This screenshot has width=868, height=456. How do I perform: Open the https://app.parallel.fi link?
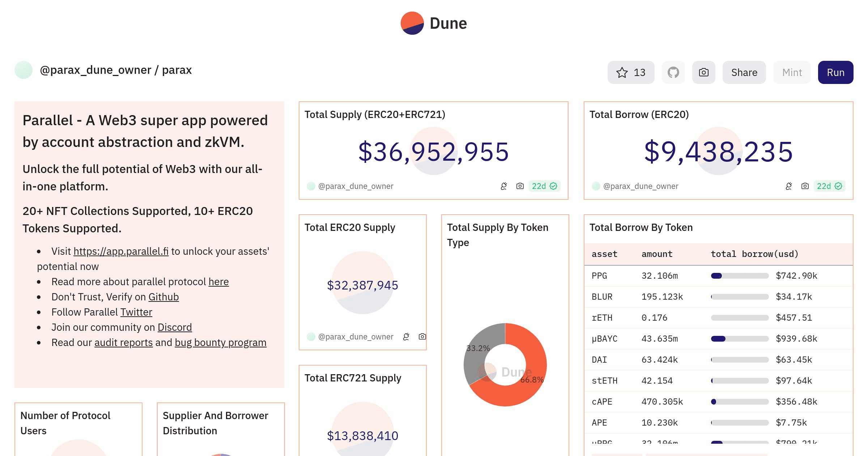[121, 251]
